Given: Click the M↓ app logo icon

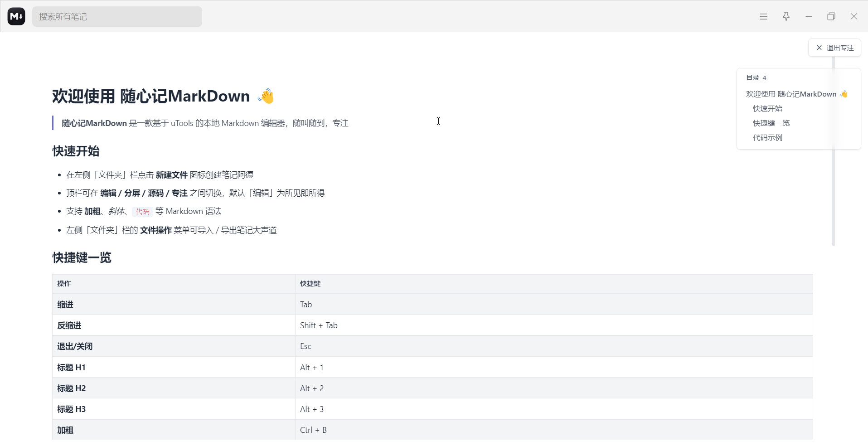Looking at the screenshot, I should pos(16,16).
